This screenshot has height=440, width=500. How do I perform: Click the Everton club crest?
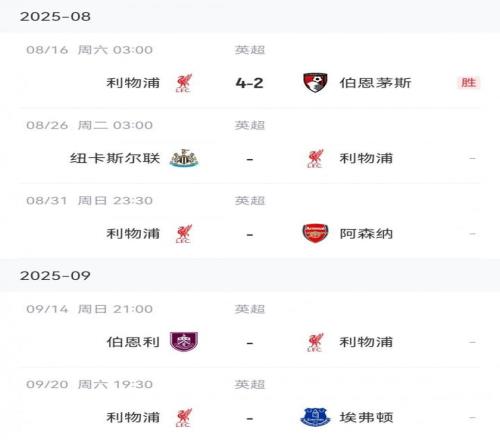[x=315, y=417]
